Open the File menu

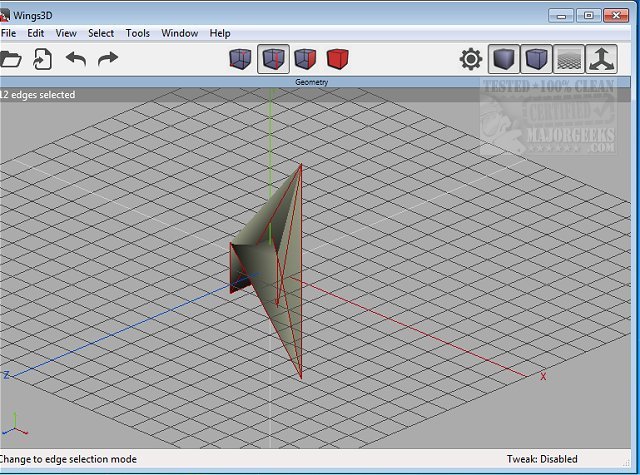(x=9, y=33)
